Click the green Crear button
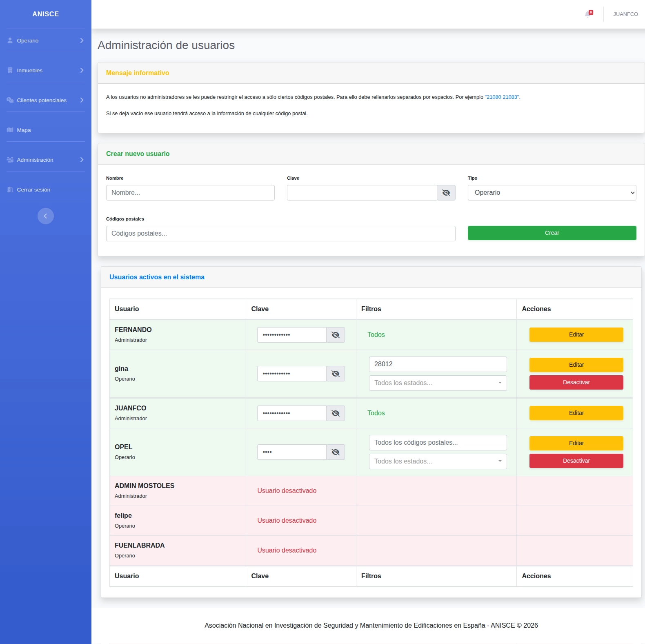 click(552, 233)
